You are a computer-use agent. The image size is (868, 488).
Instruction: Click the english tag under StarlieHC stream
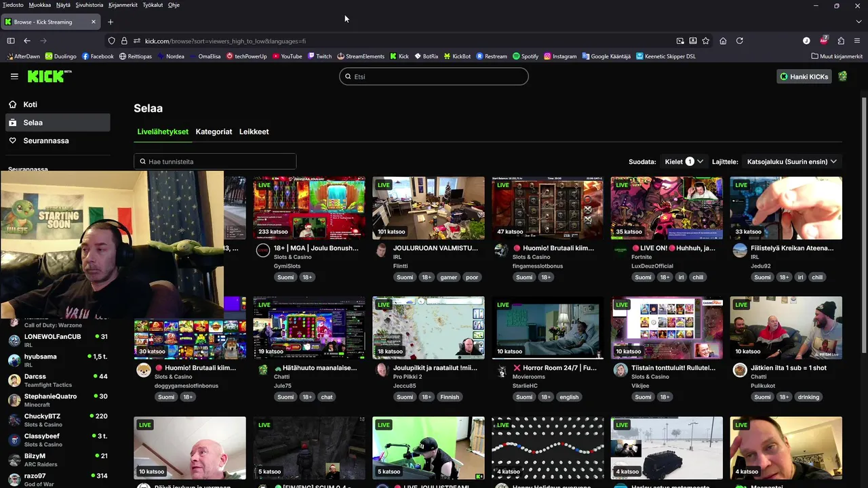569,397
